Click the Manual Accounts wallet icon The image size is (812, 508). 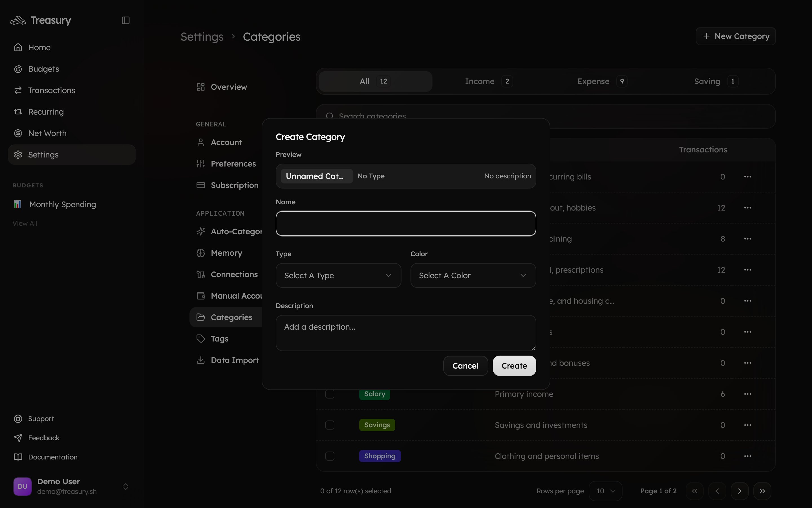[201, 296]
